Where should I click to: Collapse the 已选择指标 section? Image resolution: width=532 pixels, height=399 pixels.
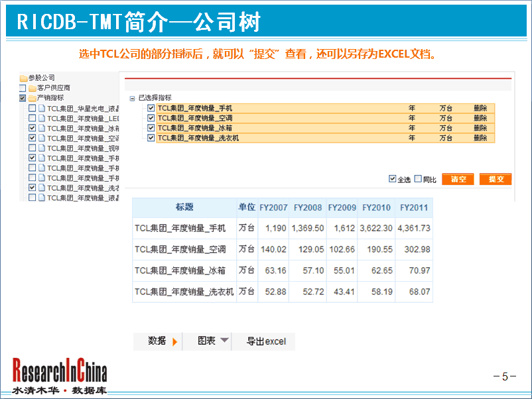pos(132,99)
